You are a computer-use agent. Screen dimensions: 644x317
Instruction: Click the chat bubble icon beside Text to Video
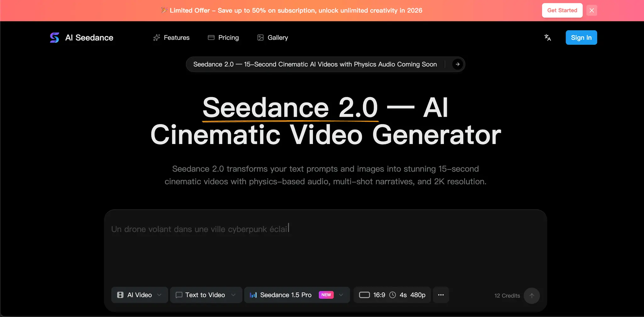point(179,295)
